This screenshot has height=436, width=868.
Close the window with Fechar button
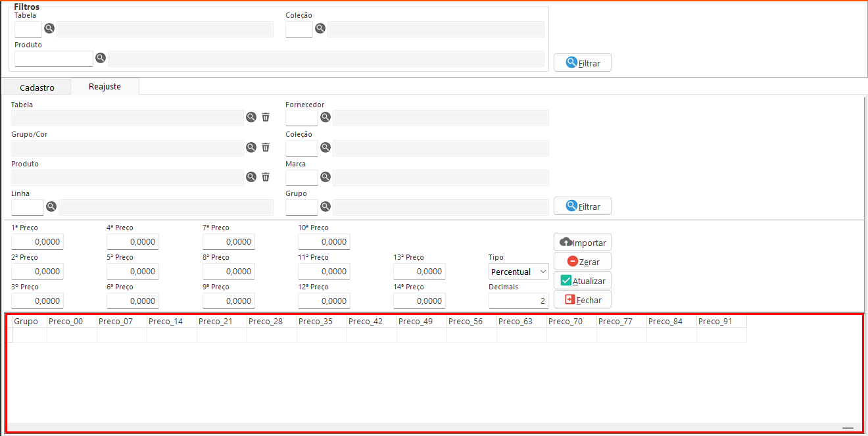tap(582, 299)
